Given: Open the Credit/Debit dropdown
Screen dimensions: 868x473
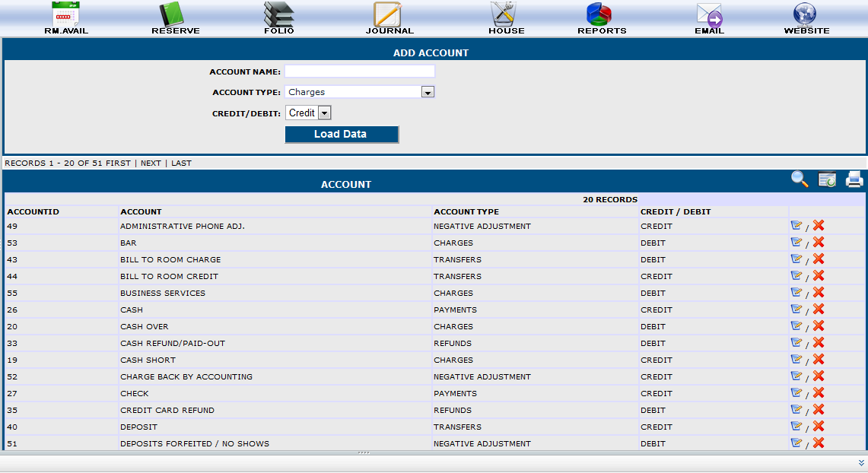Looking at the screenshot, I should pyautogui.click(x=308, y=113).
